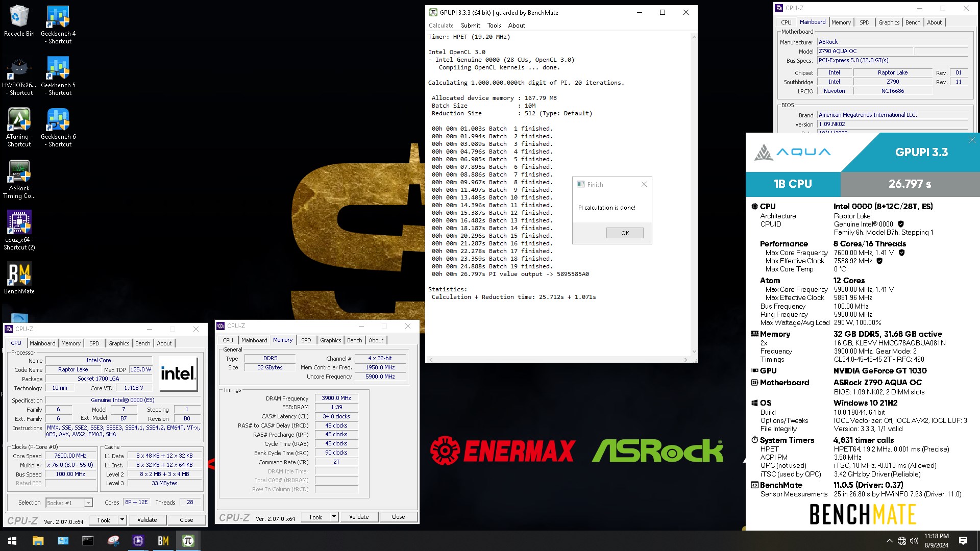Click Validate in left CPU-Z window
Screen dimensions: 980x551
[147, 520]
